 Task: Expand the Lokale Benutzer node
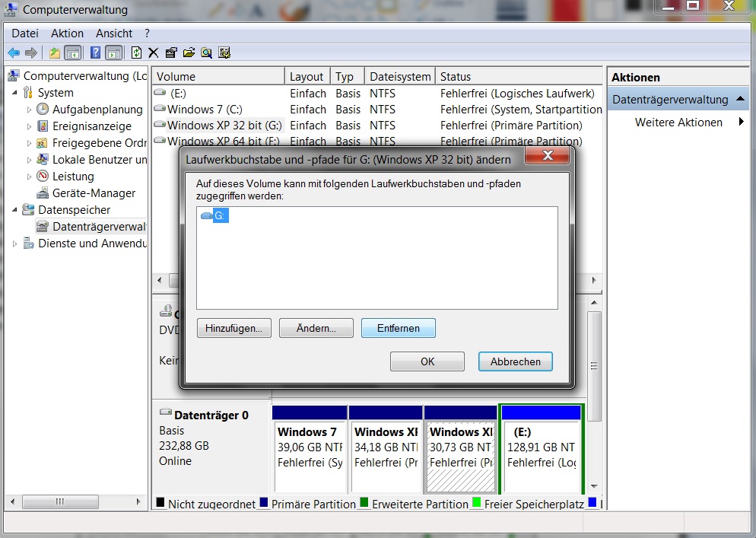pyautogui.click(x=29, y=160)
